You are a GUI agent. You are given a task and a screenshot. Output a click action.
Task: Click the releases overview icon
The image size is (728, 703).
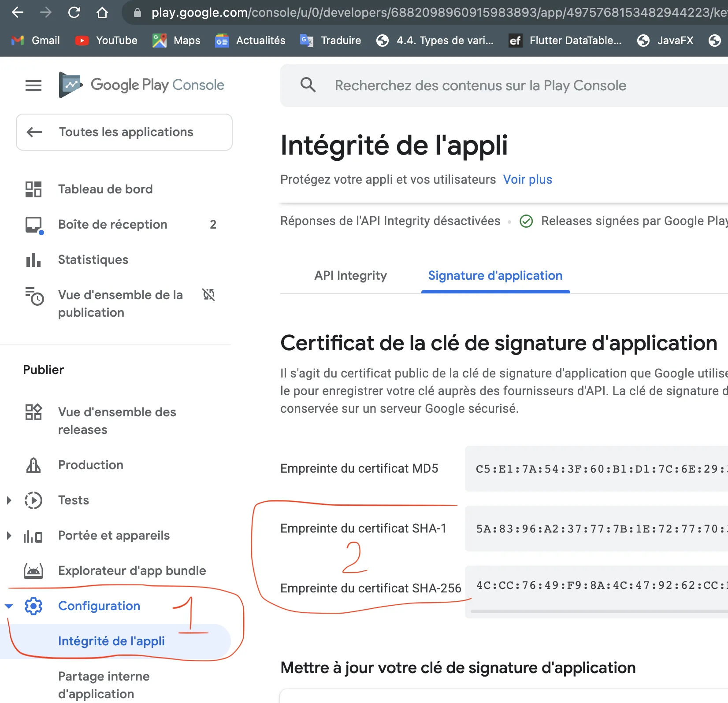33,412
